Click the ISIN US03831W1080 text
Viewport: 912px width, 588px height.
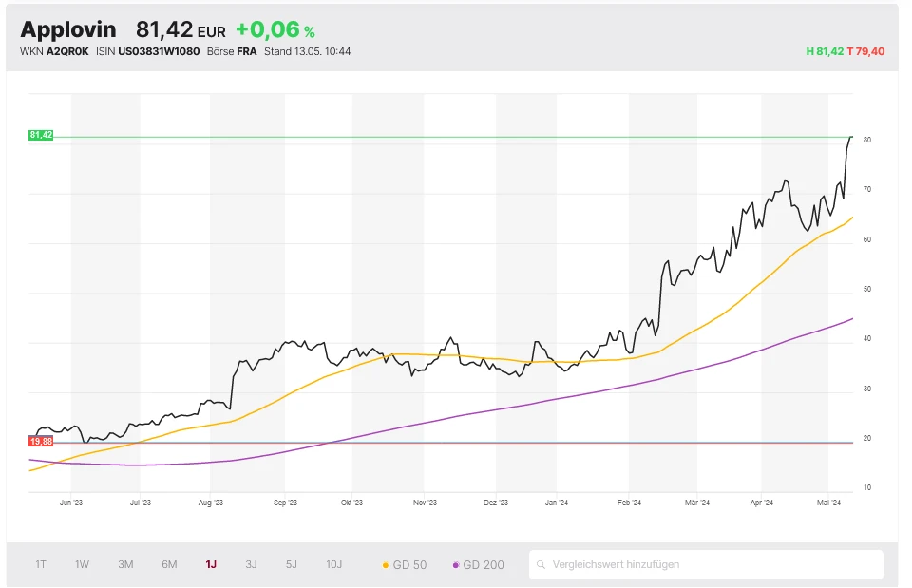coord(148,51)
